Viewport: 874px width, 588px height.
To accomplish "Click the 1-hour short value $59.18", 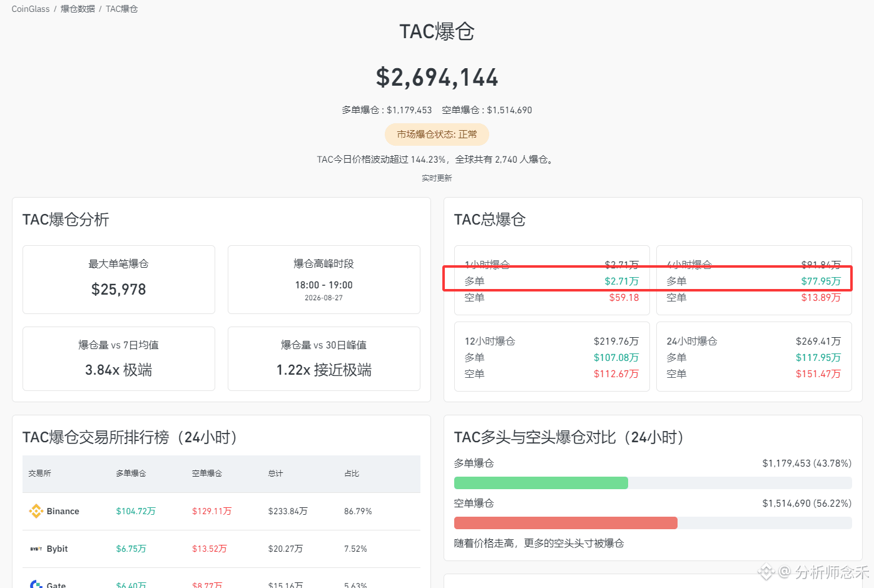I will (x=624, y=298).
